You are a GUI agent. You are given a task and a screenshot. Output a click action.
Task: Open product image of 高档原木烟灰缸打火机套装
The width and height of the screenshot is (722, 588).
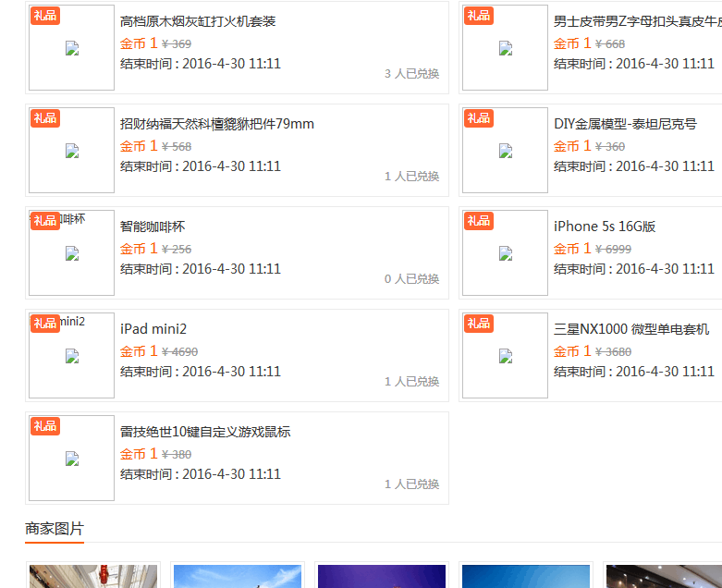(x=72, y=48)
